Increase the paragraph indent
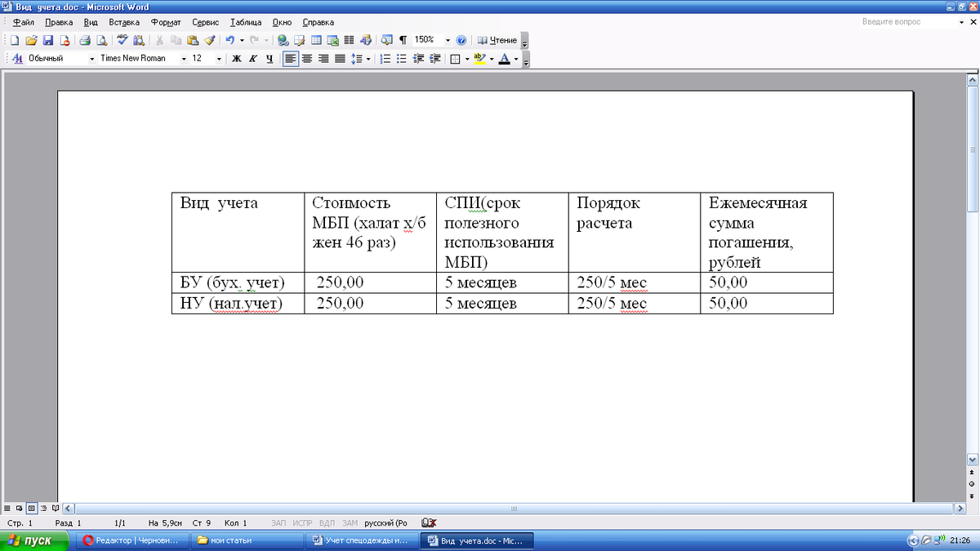The height and width of the screenshot is (551, 980). (x=434, y=59)
